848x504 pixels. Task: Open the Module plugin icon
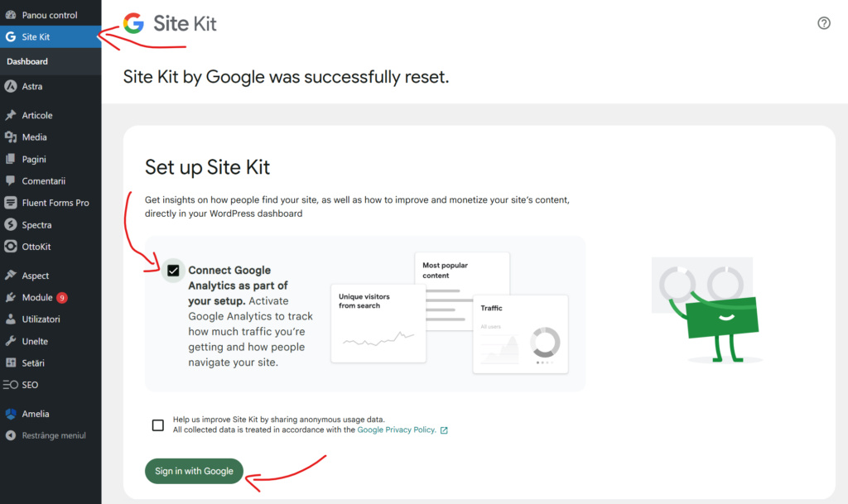pos(10,297)
